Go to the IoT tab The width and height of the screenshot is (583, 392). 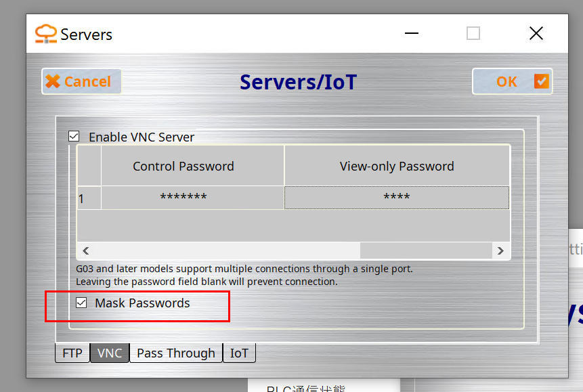[x=239, y=353]
